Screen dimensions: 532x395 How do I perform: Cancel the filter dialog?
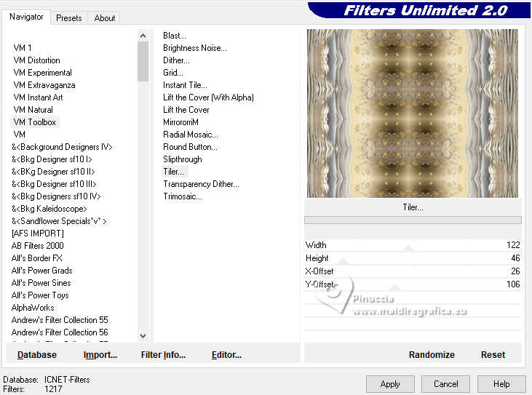pyautogui.click(x=446, y=384)
